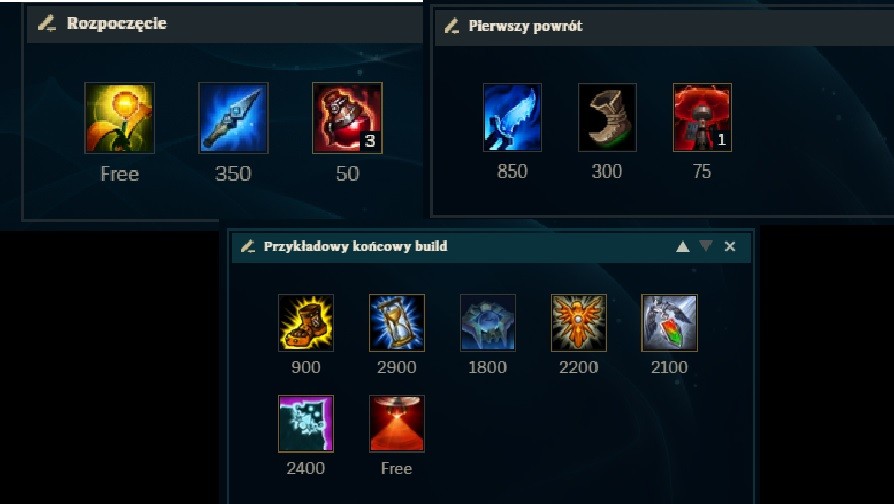Edit the Rozpoczęcie block name pencil
894x504 pixels.
tap(46, 23)
